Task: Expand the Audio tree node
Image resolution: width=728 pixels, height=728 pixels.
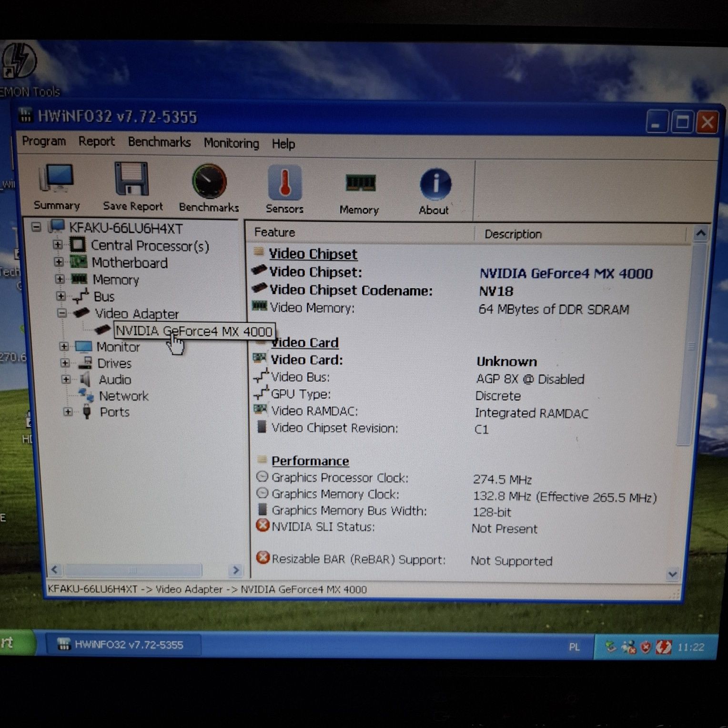Action: pos(66,379)
